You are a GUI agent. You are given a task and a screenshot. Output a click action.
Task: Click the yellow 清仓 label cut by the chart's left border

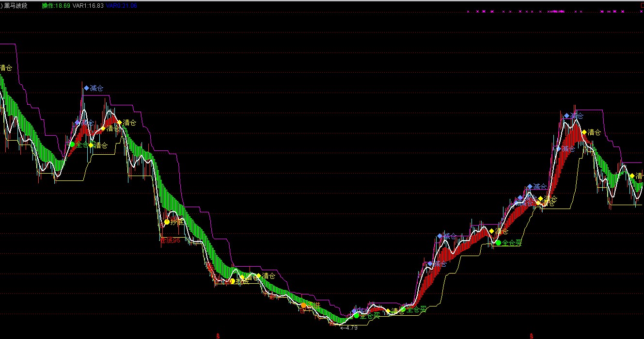pyautogui.click(x=6, y=67)
